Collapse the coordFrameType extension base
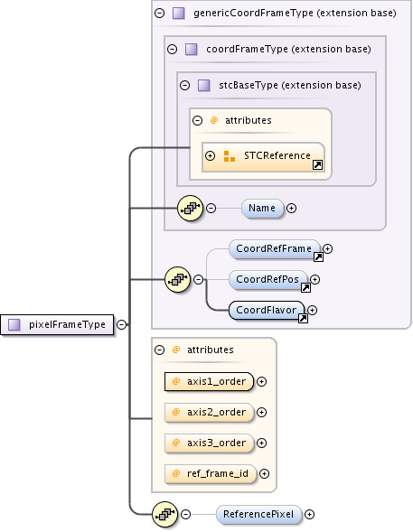The width and height of the screenshot is (413, 532). (172, 49)
